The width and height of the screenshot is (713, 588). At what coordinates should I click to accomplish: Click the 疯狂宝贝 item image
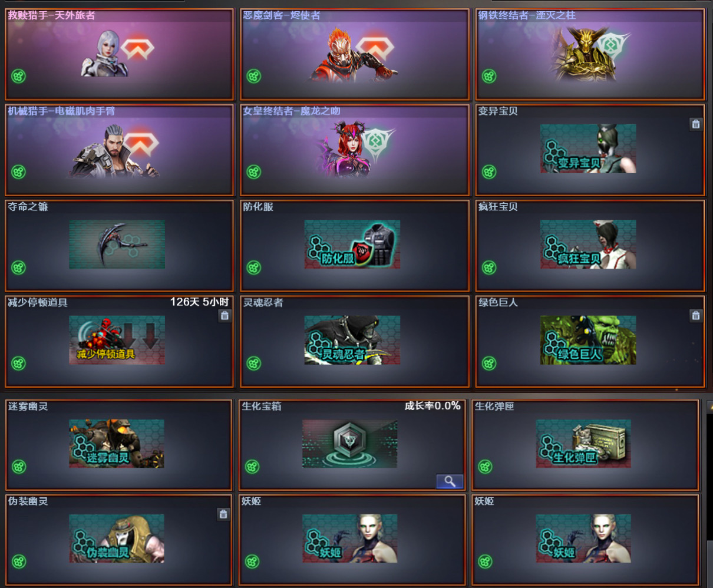[588, 245]
